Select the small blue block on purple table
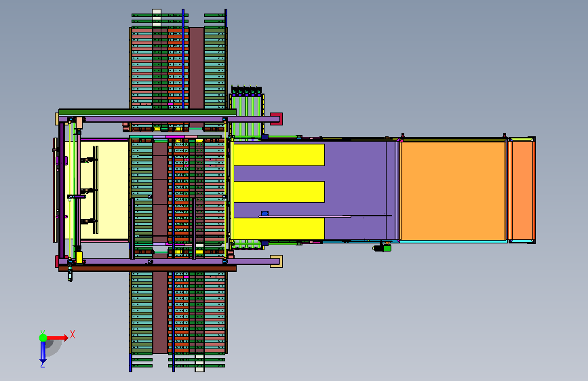The image size is (588, 381). click(264, 214)
